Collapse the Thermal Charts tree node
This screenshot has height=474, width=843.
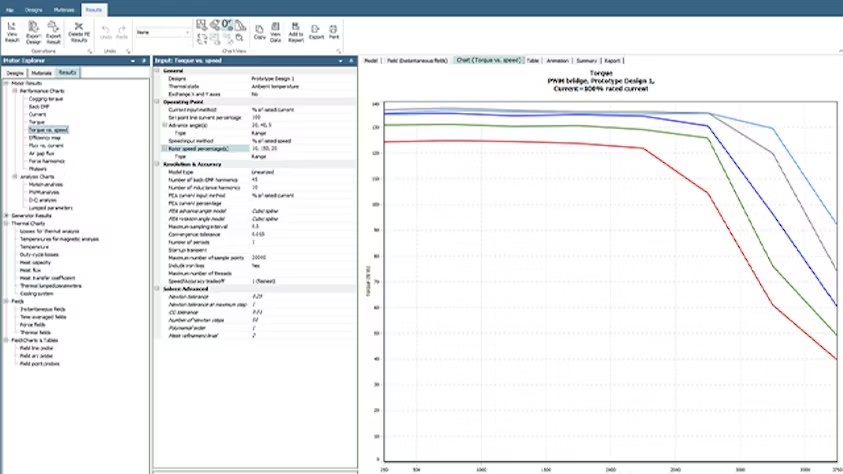[x=4, y=223]
